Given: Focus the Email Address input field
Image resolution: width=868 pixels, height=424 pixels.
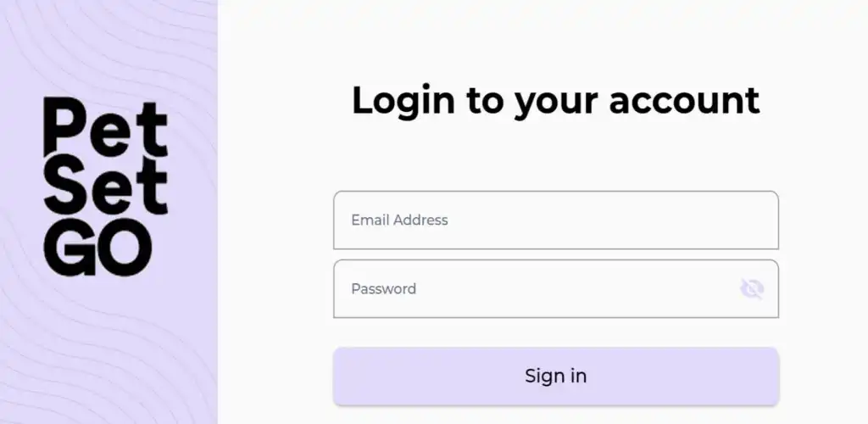Looking at the screenshot, I should tap(556, 220).
